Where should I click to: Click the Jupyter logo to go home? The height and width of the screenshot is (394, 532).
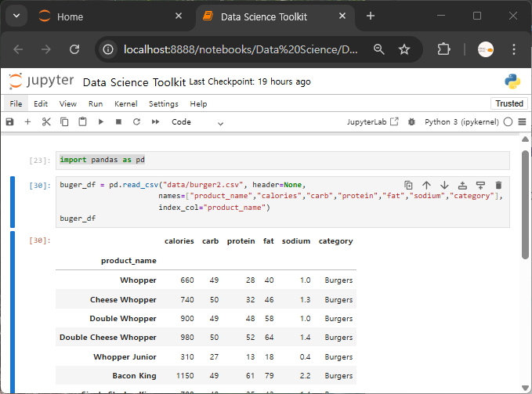tap(41, 81)
